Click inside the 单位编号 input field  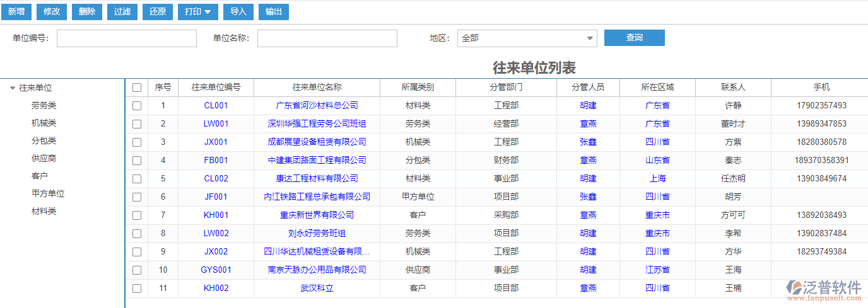(127, 38)
